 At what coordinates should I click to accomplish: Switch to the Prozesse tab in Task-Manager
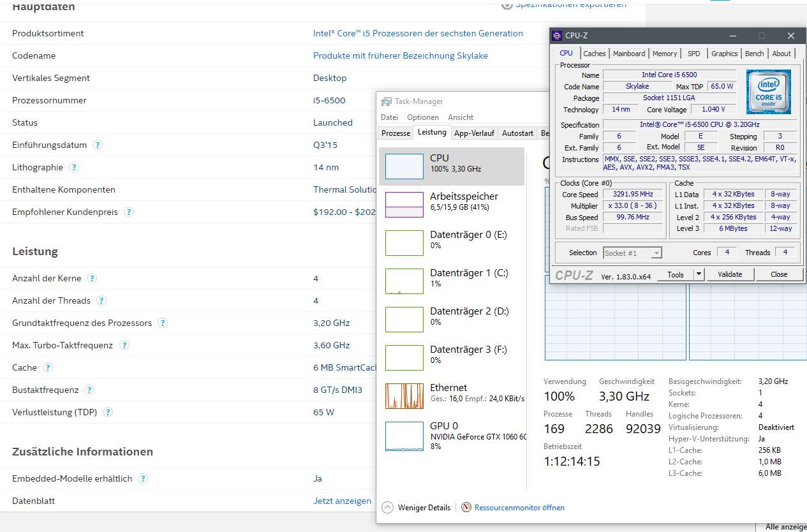tap(396, 133)
